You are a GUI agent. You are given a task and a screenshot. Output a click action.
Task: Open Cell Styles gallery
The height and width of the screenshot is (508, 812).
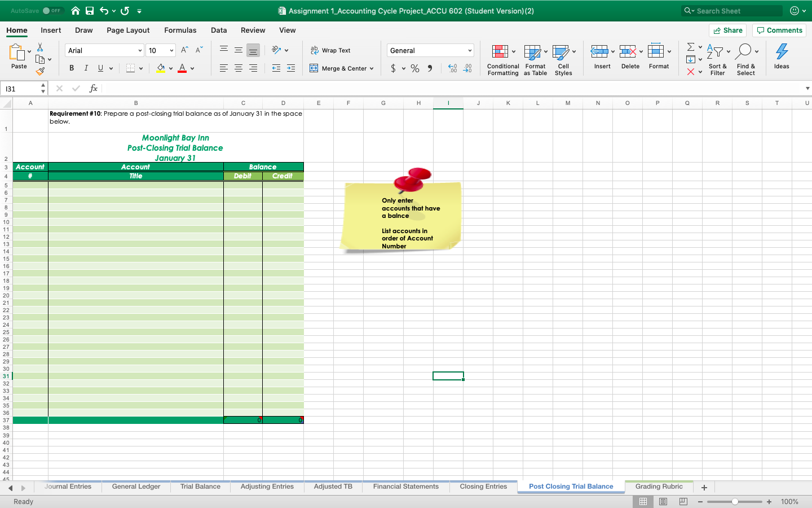[563, 60]
